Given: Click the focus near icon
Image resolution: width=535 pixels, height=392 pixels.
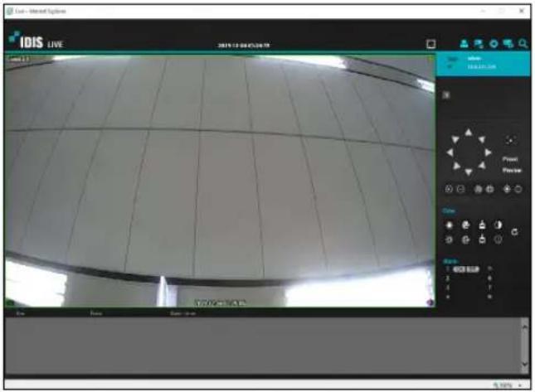Looking at the screenshot, I should click(479, 189).
